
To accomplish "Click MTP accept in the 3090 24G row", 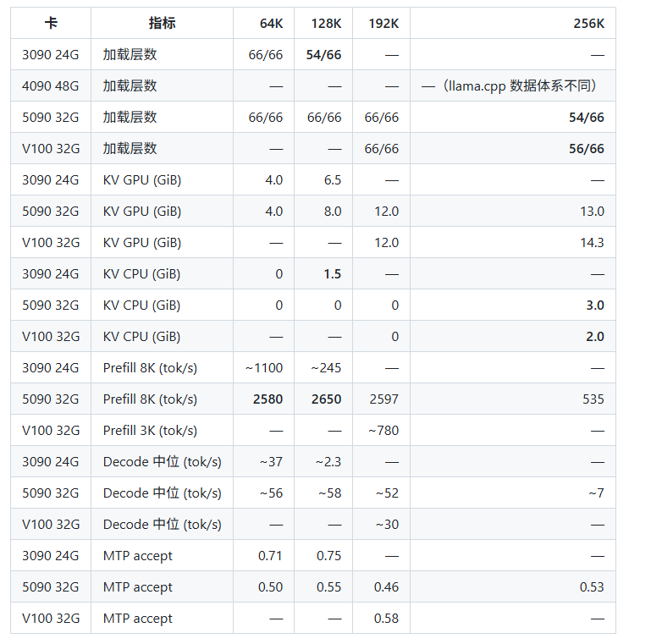I will [137, 556].
